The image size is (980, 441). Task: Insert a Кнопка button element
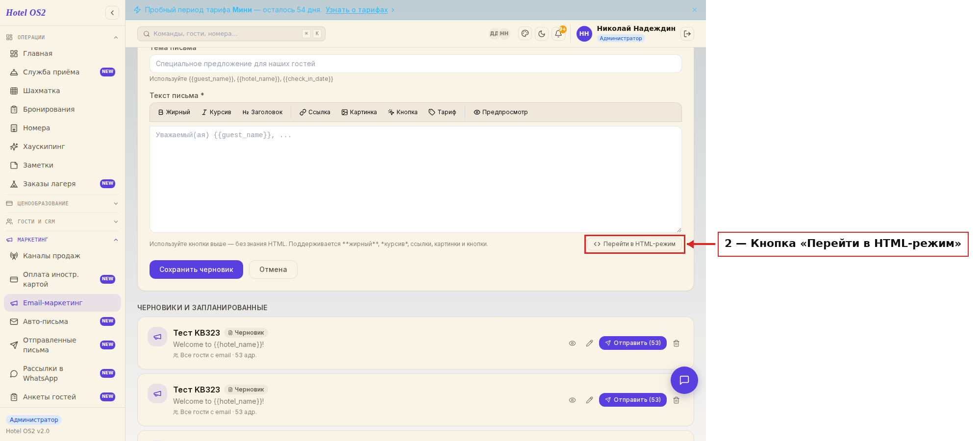402,112
